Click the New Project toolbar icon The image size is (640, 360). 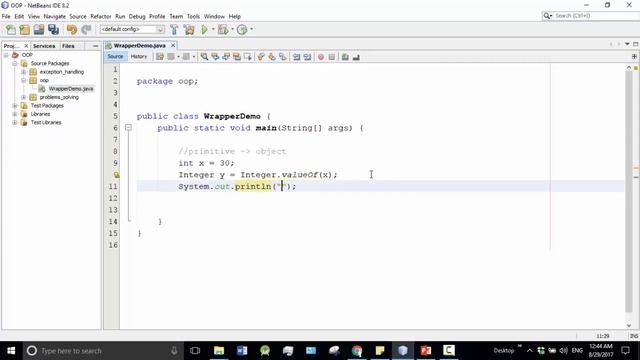pyautogui.click(x=24, y=29)
